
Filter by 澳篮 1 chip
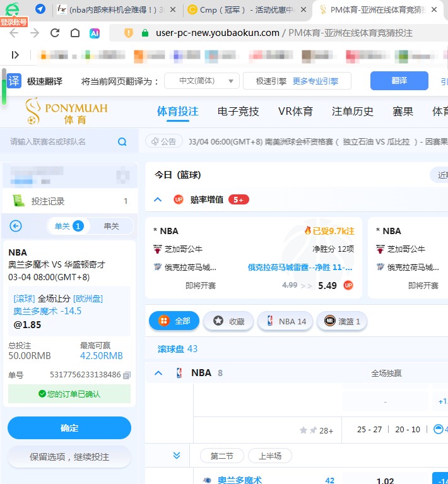342,321
